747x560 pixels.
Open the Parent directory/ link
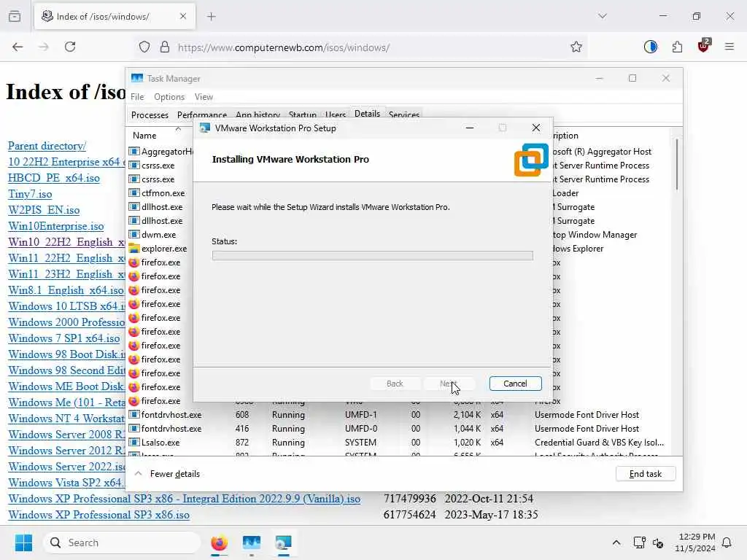click(x=47, y=146)
